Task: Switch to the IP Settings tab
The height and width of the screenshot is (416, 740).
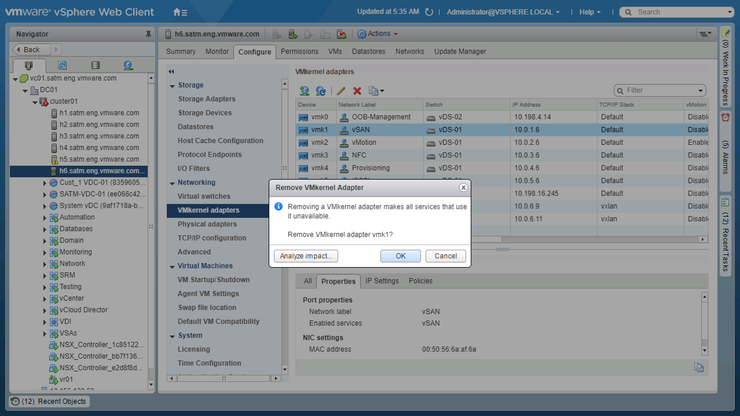Action: coord(382,281)
